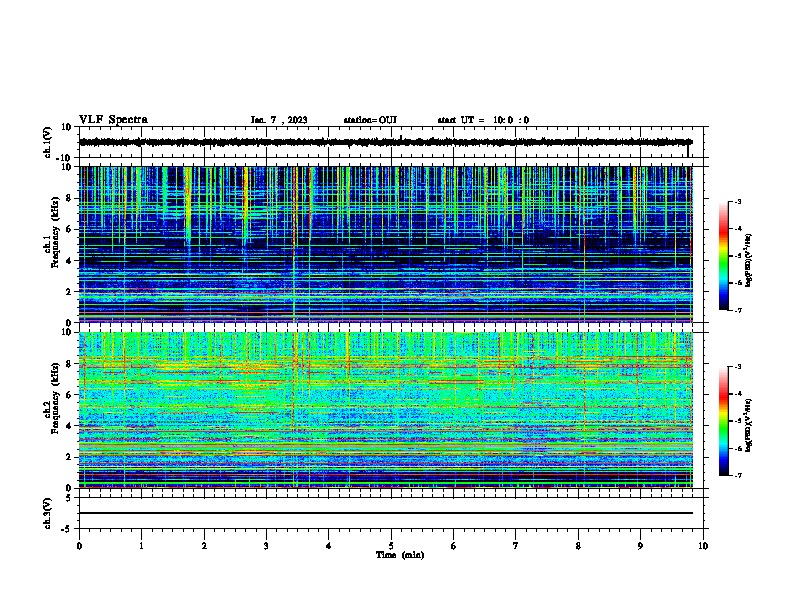Click the "-3" tick on ch.1 colorbar

pyautogui.click(x=737, y=202)
